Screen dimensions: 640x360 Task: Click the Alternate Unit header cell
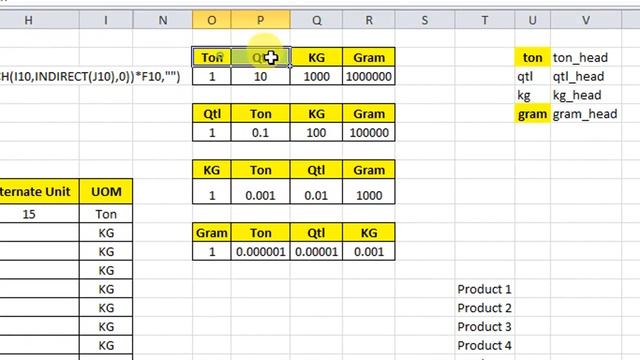40,191
